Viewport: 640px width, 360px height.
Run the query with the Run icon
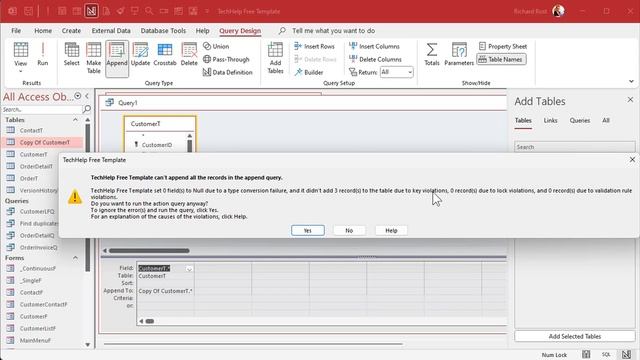[x=42, y=54]
